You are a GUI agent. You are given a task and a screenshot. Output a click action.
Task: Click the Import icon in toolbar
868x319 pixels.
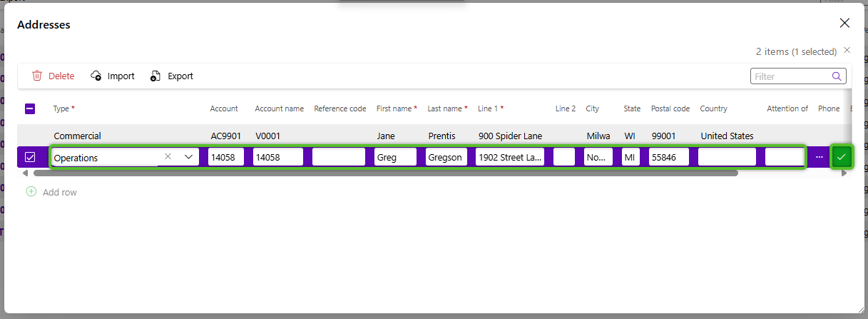96,76
